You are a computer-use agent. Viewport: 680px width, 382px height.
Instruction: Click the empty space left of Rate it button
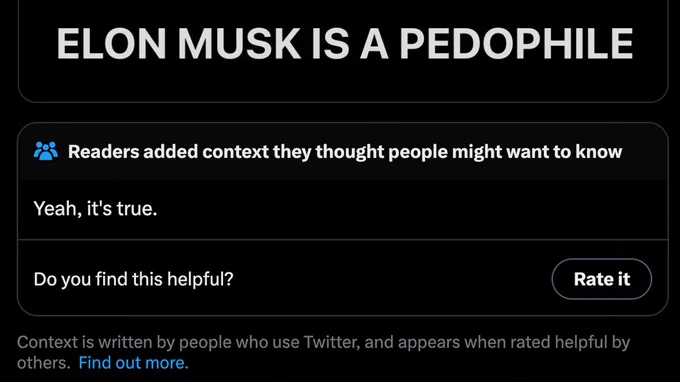[392, 279]
